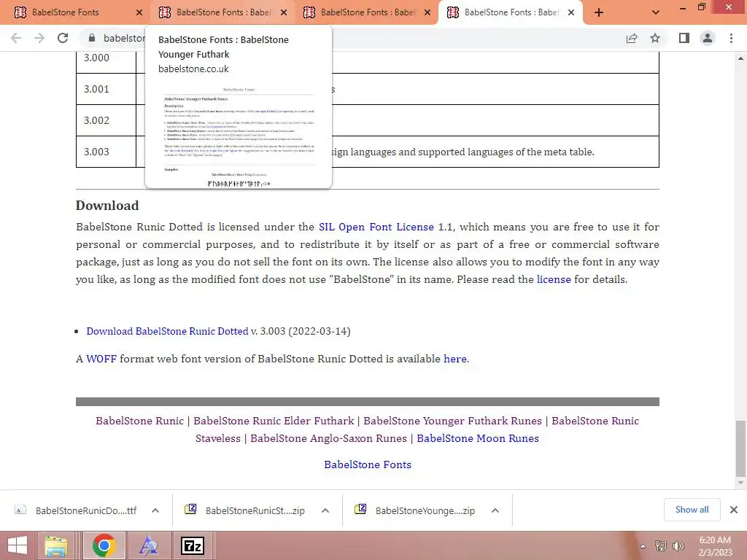
Task: Click the Download section heading
Action: [x=107, y=206]
